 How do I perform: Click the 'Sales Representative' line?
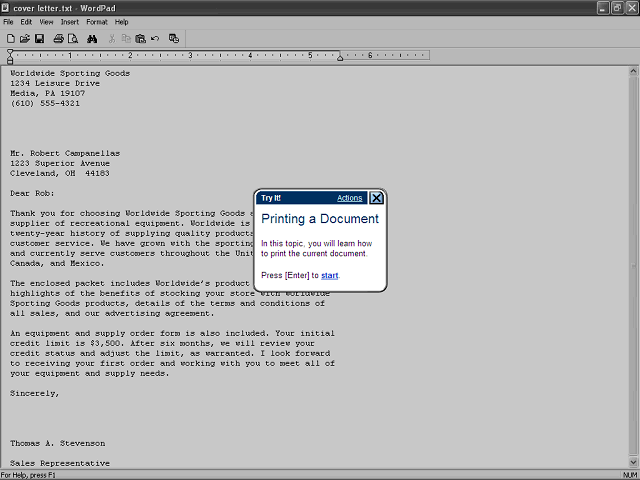click(x=60, y=463)
